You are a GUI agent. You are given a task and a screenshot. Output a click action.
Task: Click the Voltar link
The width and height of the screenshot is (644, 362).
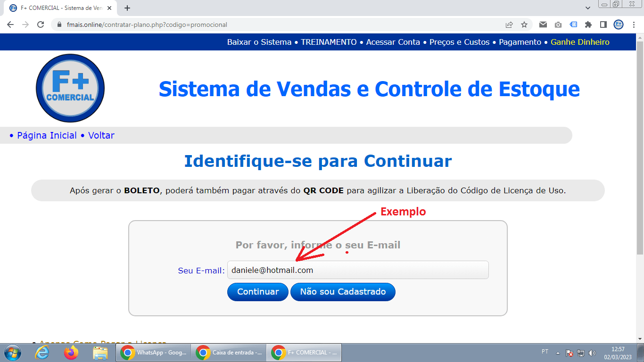(101, 135)
